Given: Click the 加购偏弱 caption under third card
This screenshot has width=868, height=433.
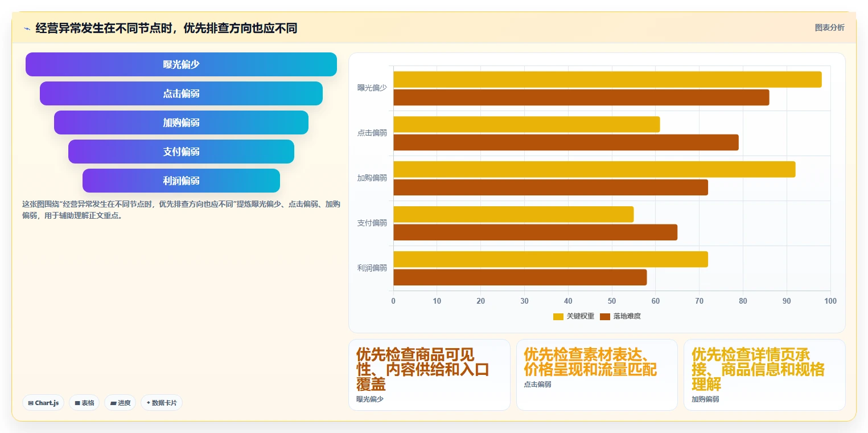Looking at the screenshot, I should [705, 399].
